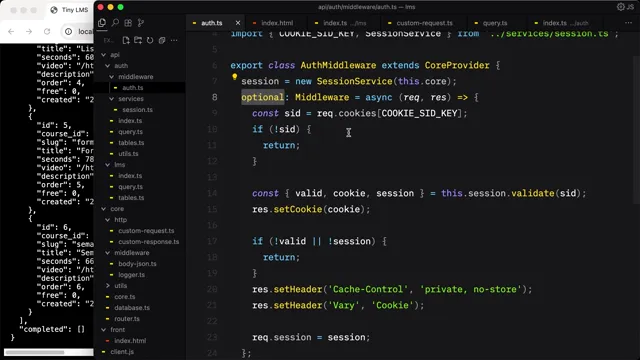Viewport: 640px width, 360px height.
Task: Switch to the custom-request.ts tab
Action: coord(424,23)
